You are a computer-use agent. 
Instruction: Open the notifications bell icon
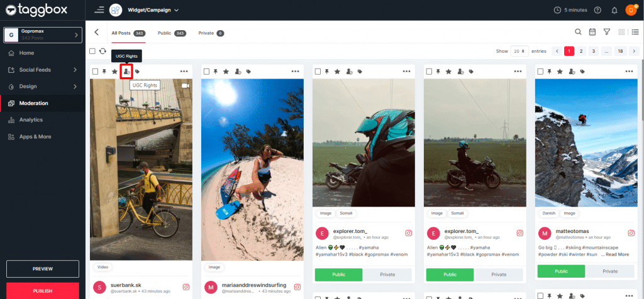click(x=614, y=10)
